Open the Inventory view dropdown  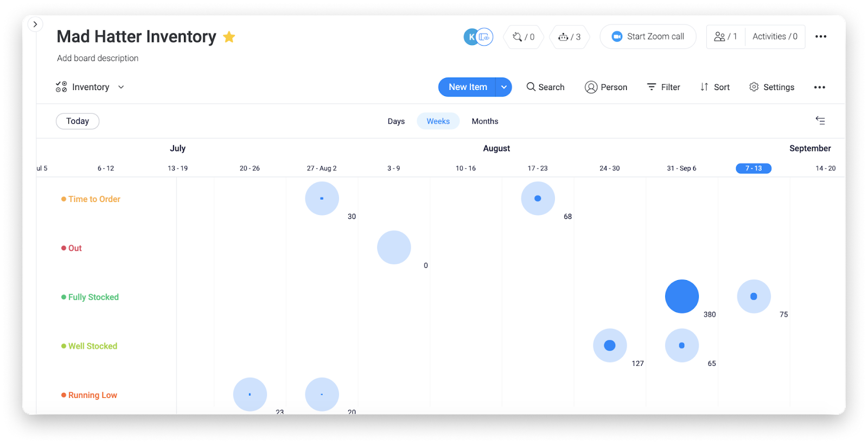[x=121, y=87]
